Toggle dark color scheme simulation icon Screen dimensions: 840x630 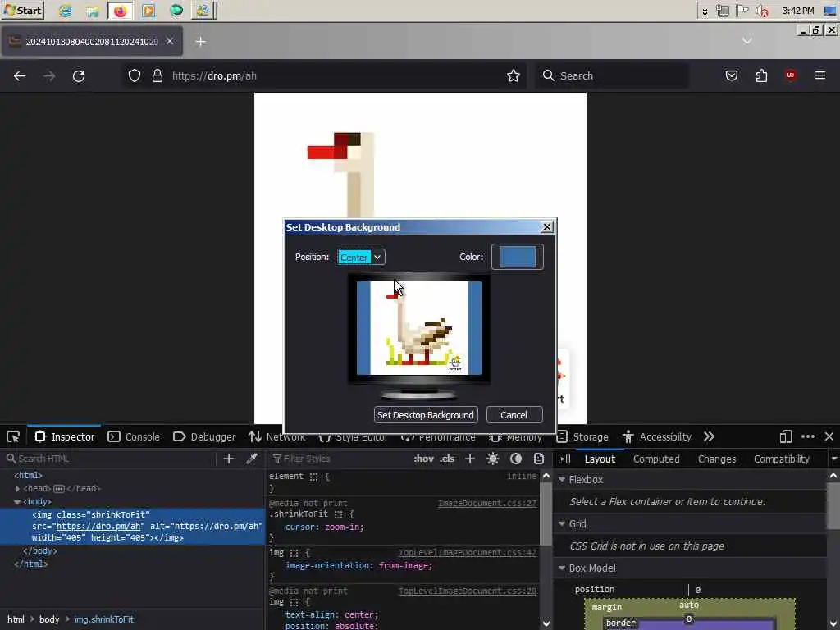516,459
